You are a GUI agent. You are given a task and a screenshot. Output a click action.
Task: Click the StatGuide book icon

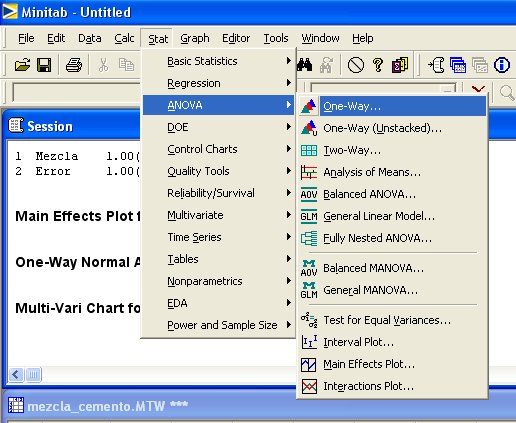(400, 65)
